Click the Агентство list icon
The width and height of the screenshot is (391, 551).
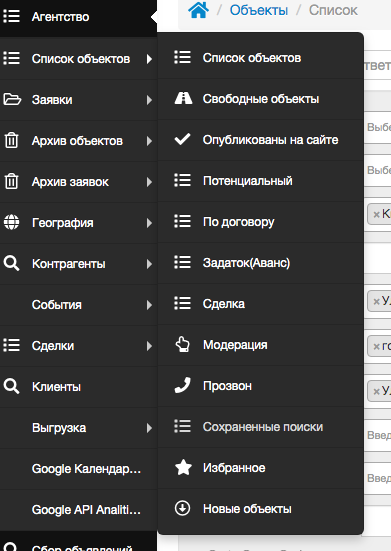12,16
